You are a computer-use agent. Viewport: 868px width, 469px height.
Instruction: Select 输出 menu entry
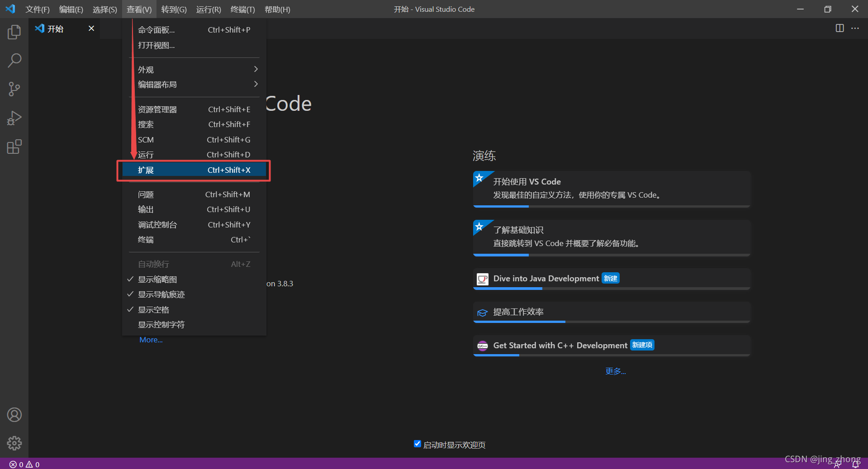coord(194,209)
